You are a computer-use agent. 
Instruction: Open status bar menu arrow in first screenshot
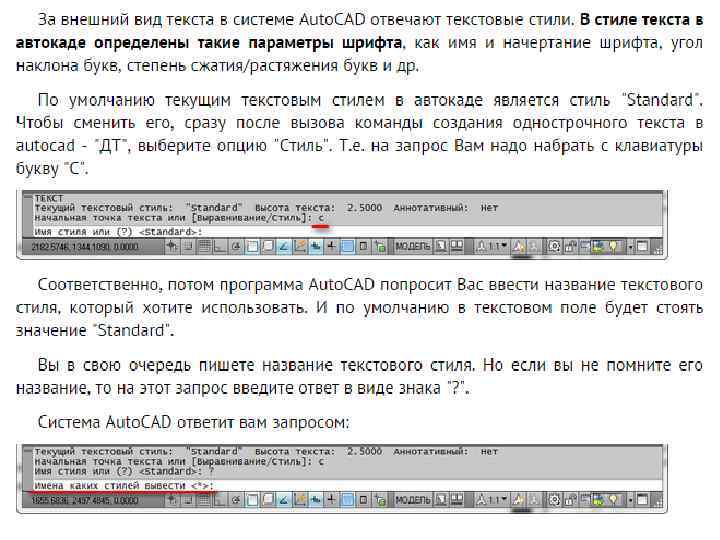[630, 247]
